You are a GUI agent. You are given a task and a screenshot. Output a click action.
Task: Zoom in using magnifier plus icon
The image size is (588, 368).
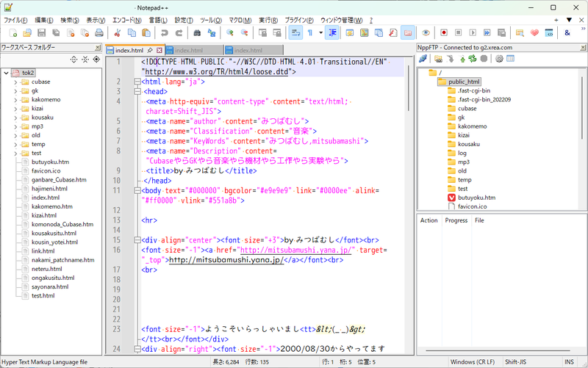click(230, 33)
